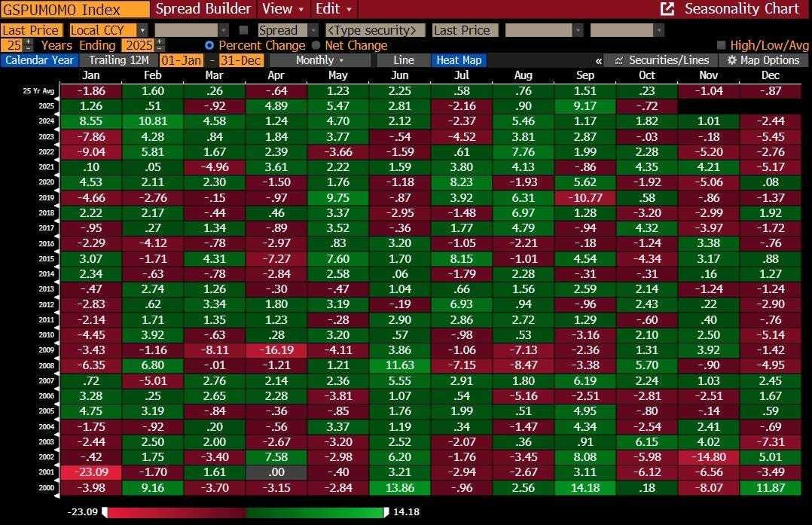This screenshot has width=812, height=525.
Task: Open the Local CCY dropdown
Action: [142, 31]
